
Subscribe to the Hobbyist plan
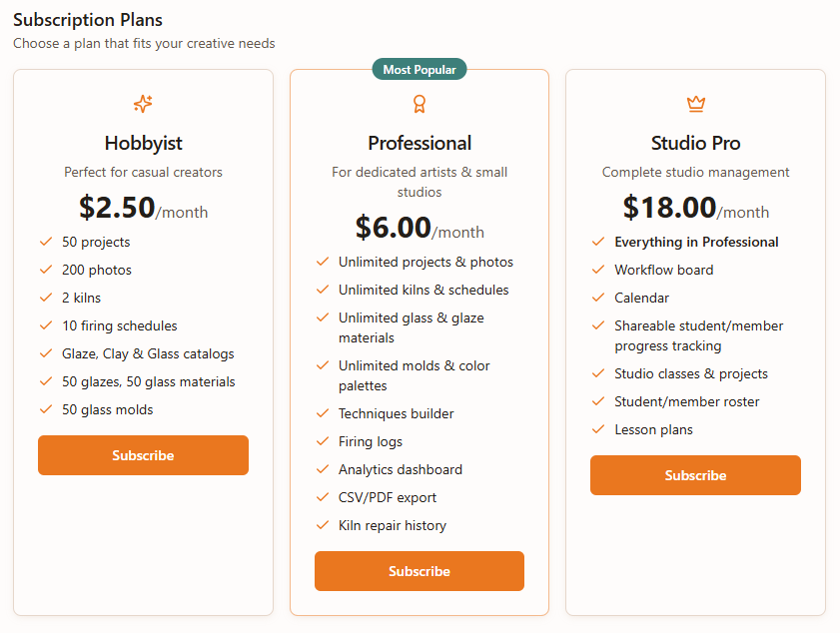[x=143, y=455]
